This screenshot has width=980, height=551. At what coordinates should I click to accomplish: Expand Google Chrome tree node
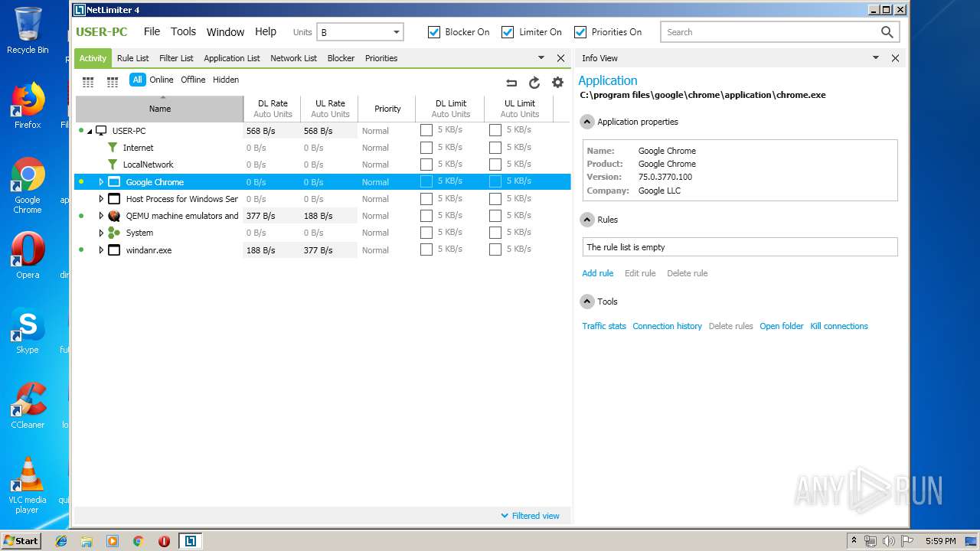pos(101,182)
